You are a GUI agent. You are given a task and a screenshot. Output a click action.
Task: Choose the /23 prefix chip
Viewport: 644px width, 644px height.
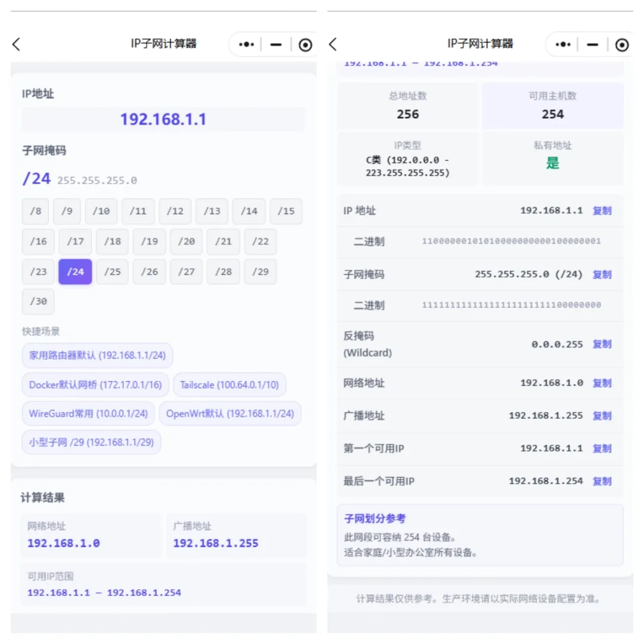pyautogui.click(x=38, y=272)
